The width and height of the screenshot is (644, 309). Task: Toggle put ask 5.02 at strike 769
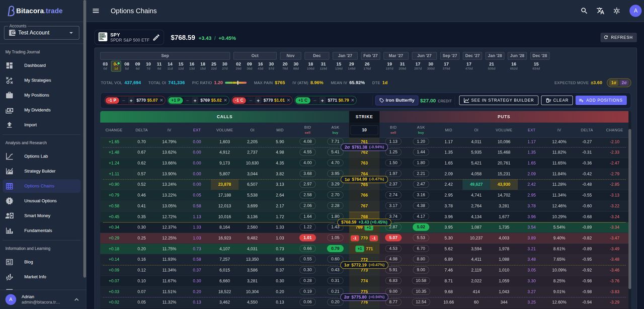[421, 227]
